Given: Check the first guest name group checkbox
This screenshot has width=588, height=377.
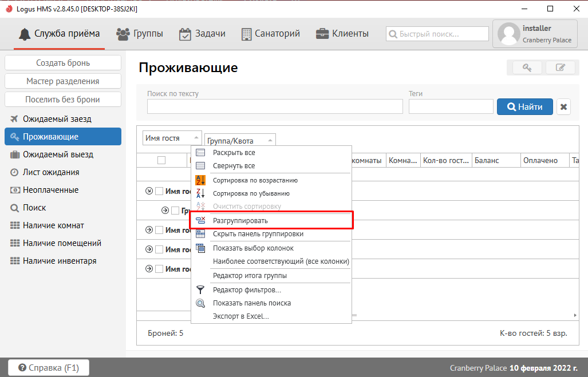Looking at the screenshot, I should click(x=159, y=191).
